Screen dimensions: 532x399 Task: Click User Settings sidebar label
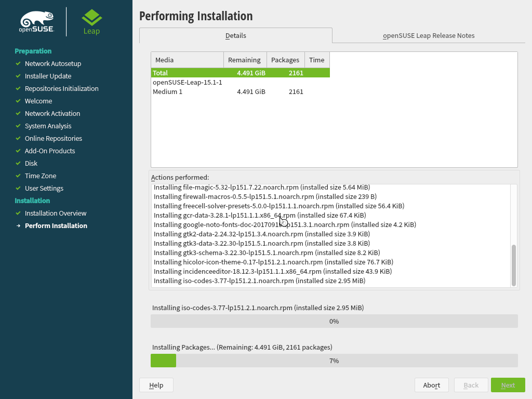[x=44, y=188]
